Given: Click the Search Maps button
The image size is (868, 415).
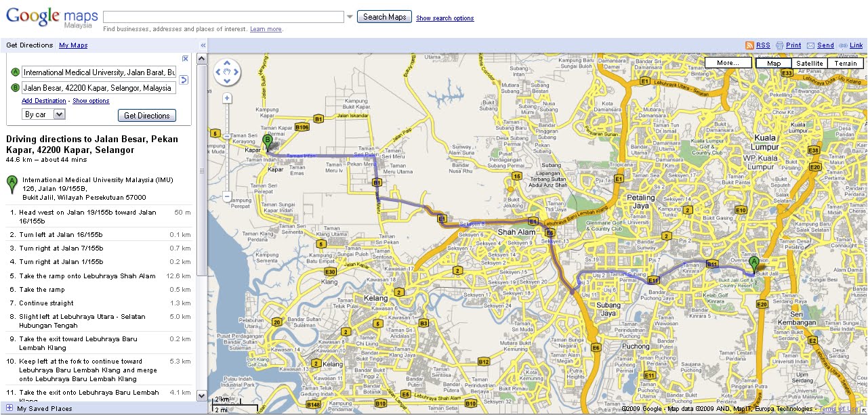Looking at the screenshot, I should (x=384, y=17).
